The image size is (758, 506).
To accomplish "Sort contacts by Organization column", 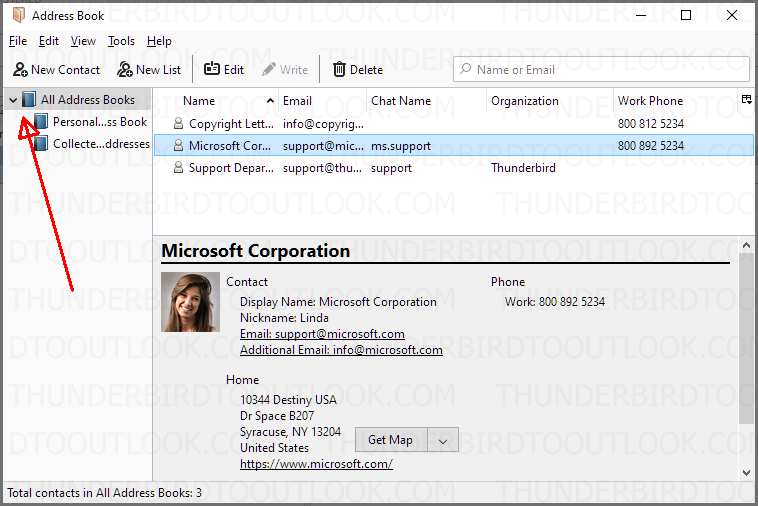I will click(550, 101).
